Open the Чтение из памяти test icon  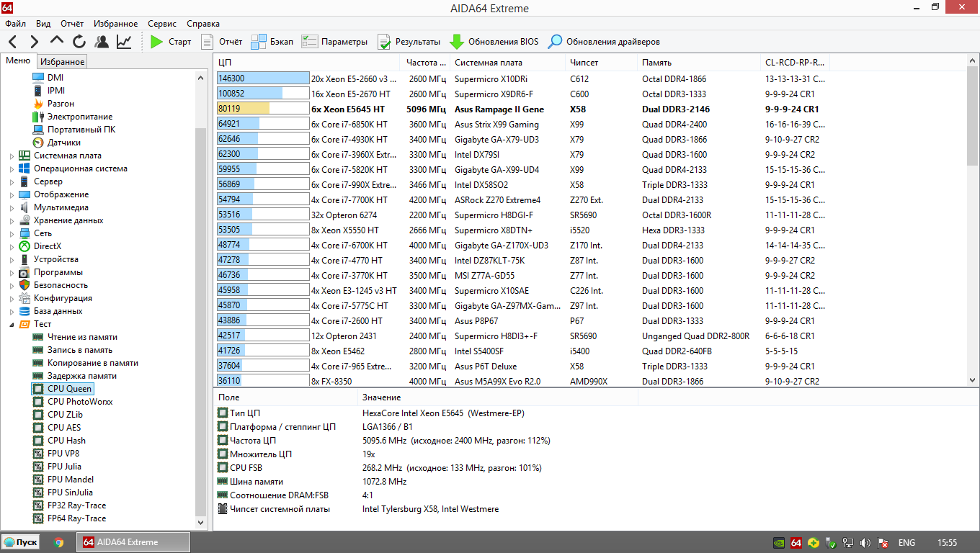pyautogui.click(x=38, y=337)
